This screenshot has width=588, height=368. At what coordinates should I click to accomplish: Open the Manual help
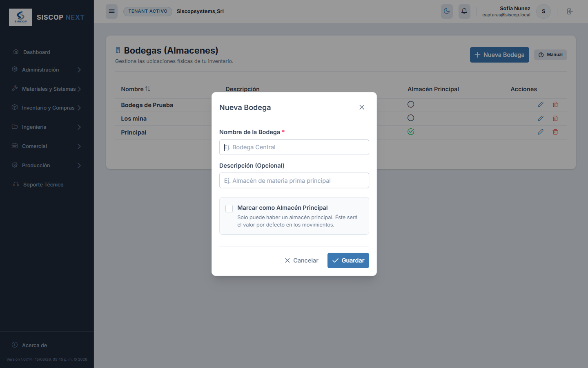pyautogui.click(x=550, y=55)
